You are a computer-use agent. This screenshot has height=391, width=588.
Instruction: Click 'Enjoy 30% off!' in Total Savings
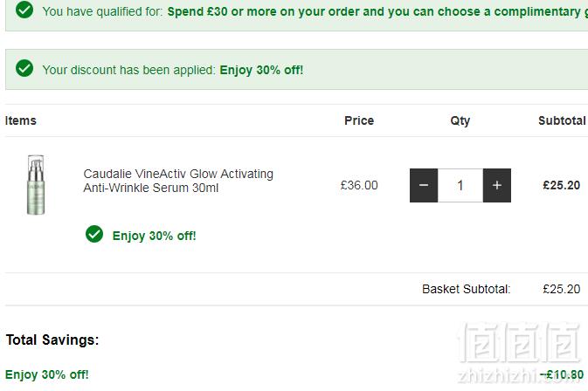coord(47,374)
